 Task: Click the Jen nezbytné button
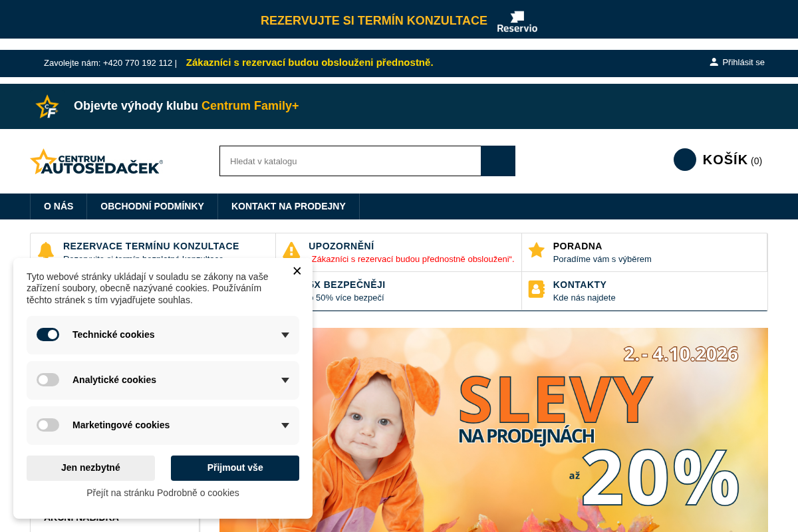90,468
